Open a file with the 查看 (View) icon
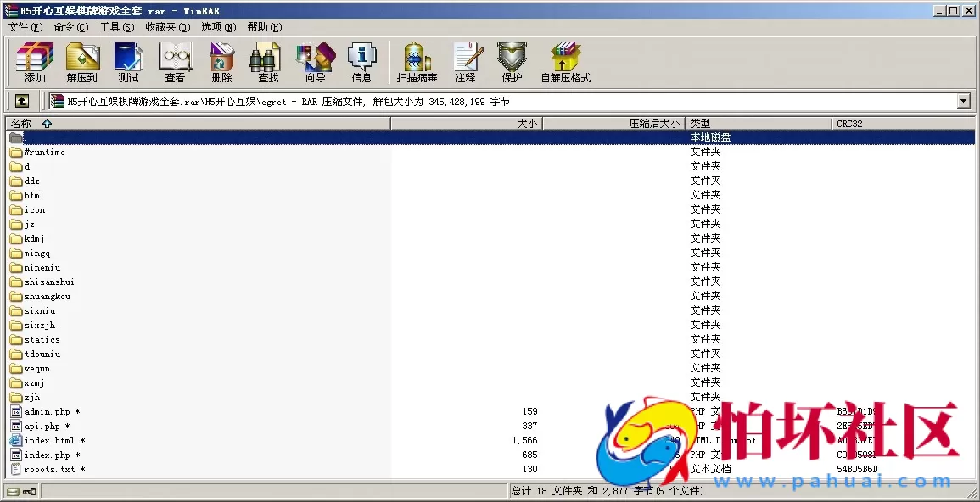Image resolution: width=980 pixels, height=502 pixels. (x=175, y=61)
